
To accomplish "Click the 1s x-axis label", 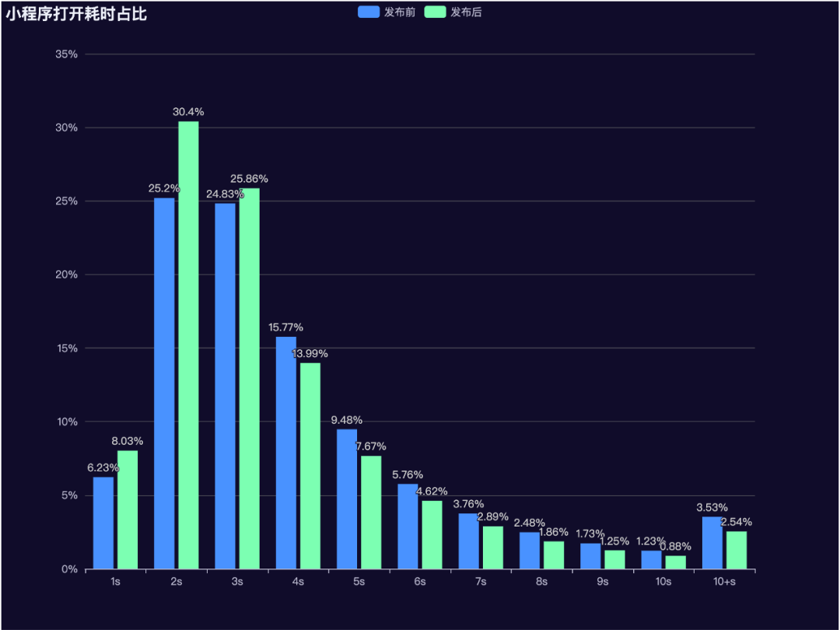I will pyautogui.click(x=115, y=582).
